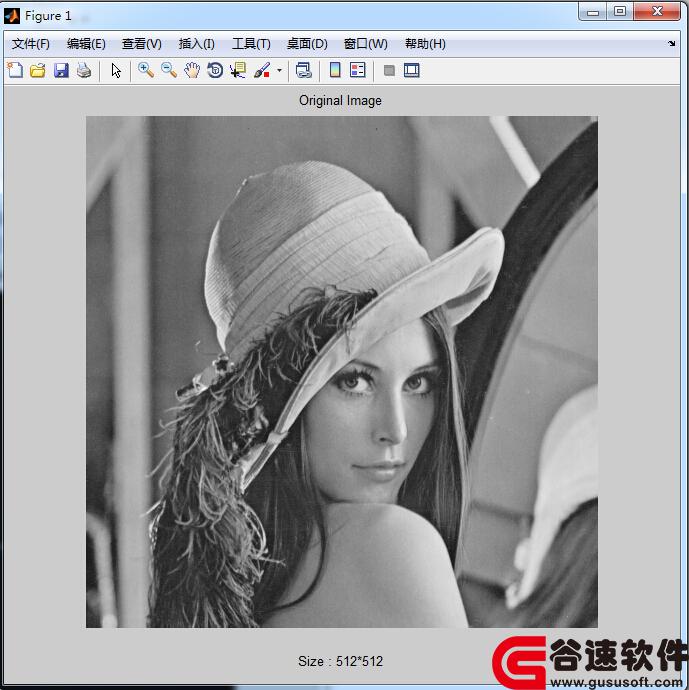Click the MATLAB icon in the title bar

[x=11, y=16]
